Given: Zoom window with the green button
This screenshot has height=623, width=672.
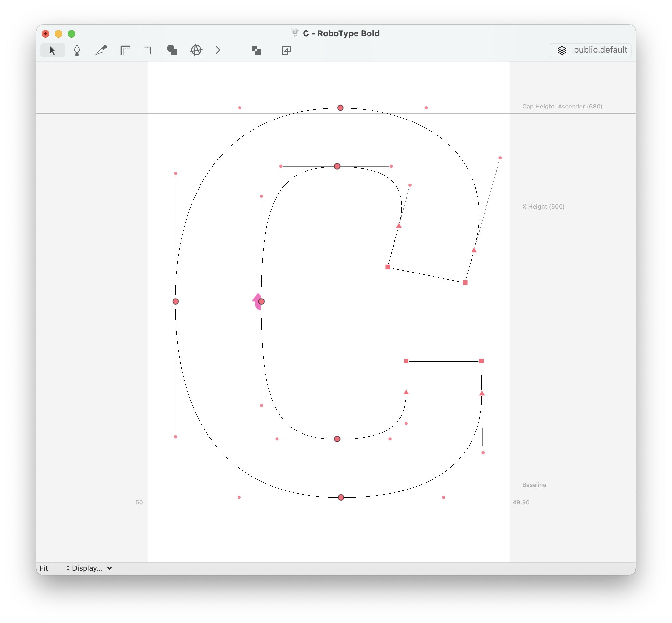Looking at the screenshot, I should point(71,34).
